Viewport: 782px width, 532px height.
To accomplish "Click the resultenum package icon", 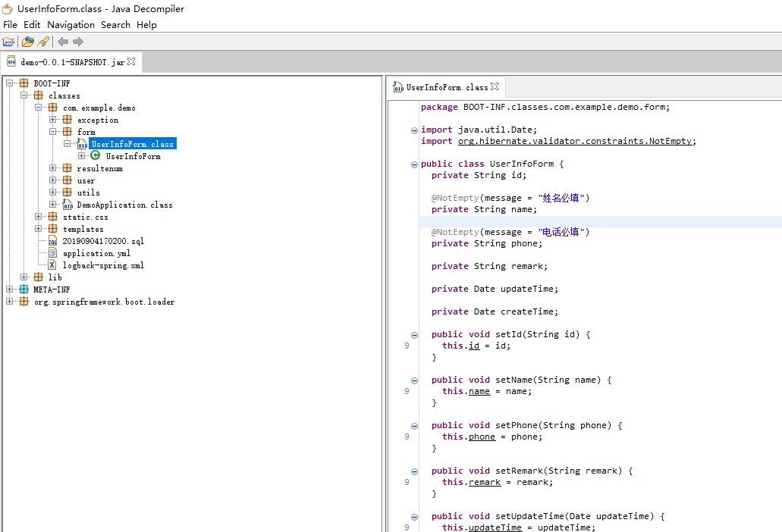I will pos(68,168).
